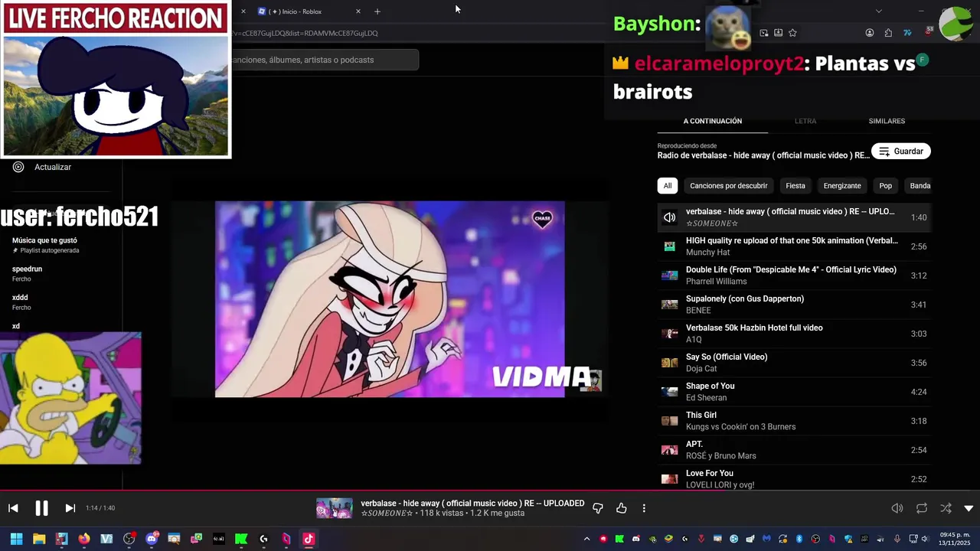
Task: Collapse the player page with the down arrow
Action: (969, 508)
